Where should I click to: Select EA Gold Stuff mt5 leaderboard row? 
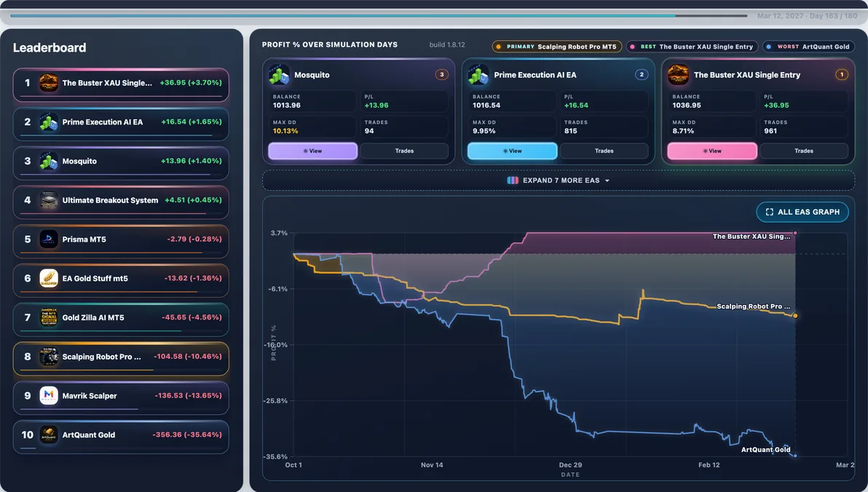tap(121, 280)
